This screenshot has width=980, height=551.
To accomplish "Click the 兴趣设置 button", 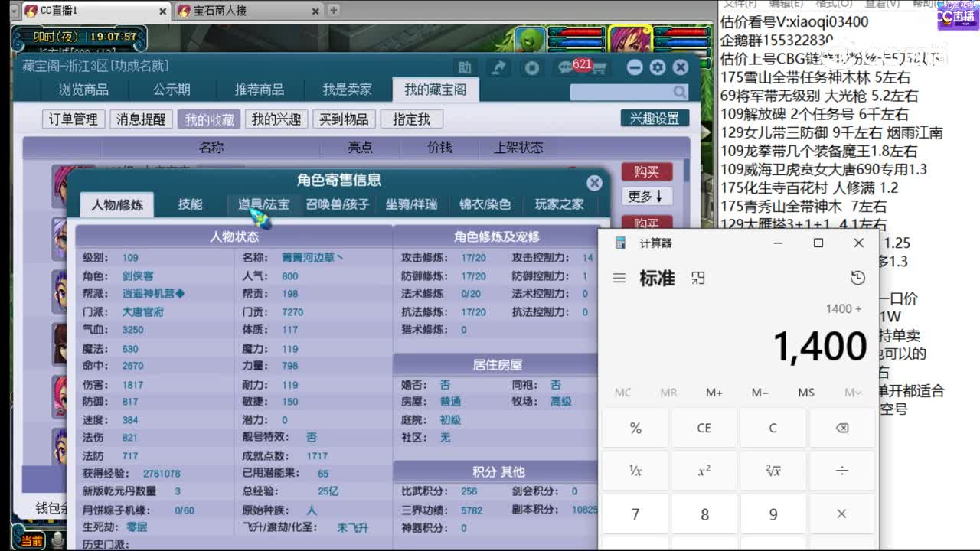I will (656, 118).
